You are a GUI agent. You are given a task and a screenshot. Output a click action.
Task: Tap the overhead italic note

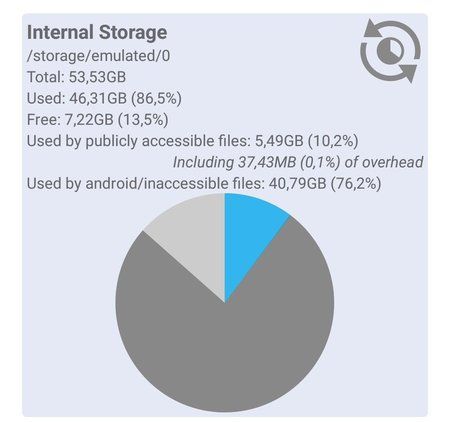pyautogui.click(x=298, y=162)
